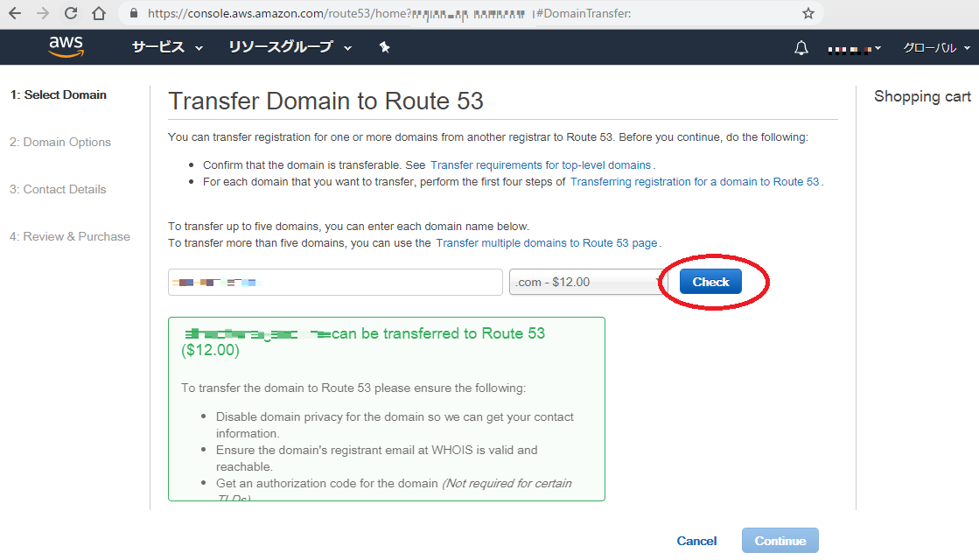Open the グローバル region dropdown
Screen dimensions: 979x560
(x=936, y=47)
